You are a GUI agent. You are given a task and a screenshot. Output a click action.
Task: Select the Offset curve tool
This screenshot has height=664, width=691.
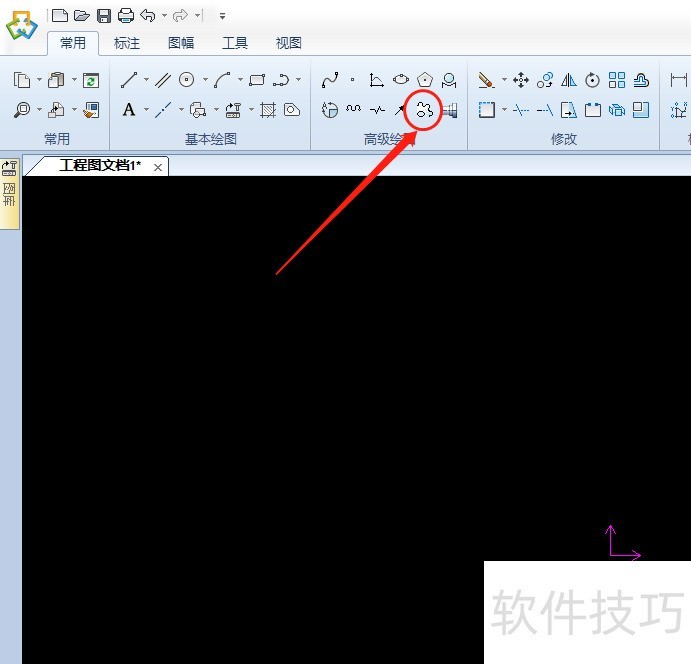coord(641,80)
